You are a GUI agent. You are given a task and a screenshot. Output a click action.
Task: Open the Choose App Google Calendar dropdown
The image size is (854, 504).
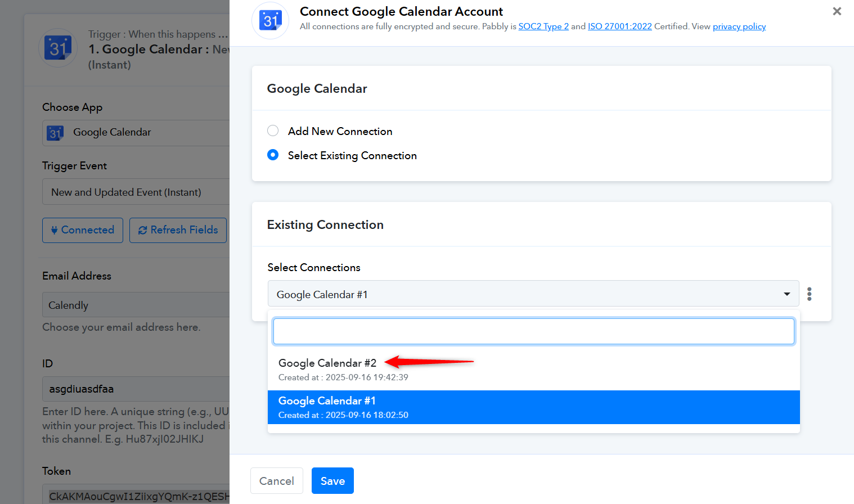136,133
